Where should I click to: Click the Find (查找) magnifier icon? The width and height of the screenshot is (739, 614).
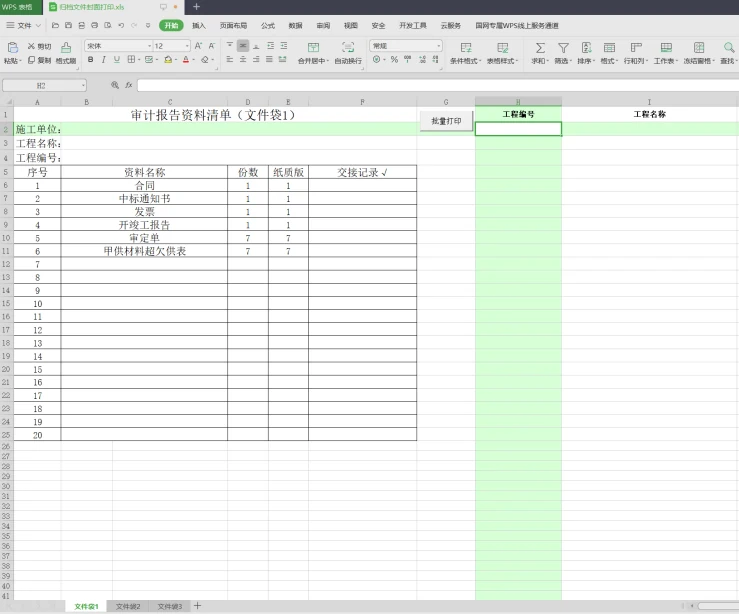pyautogui.click(x=729, y=48)
